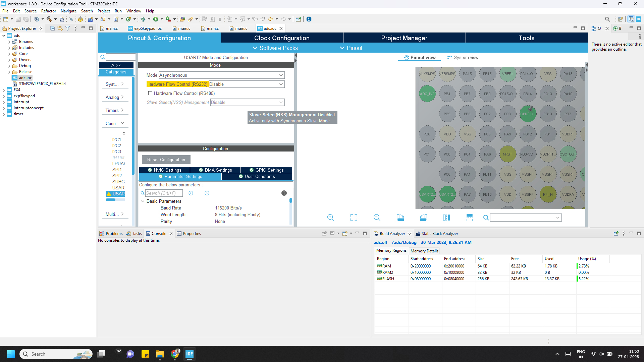Open Hardware Flow Control (RS232) dropdown
The width and height of the screenshot is (644, 362).
click(247, 84)
